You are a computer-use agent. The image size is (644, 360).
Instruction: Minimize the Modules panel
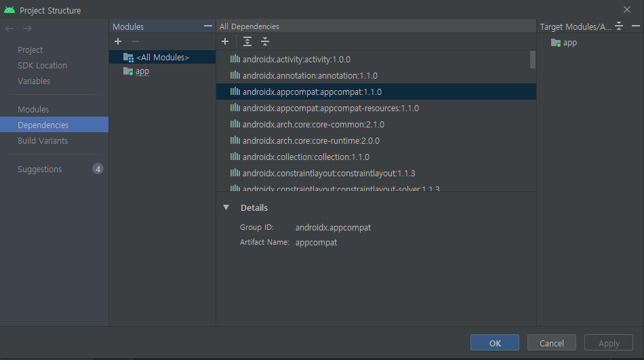click(x=208, y=26)
